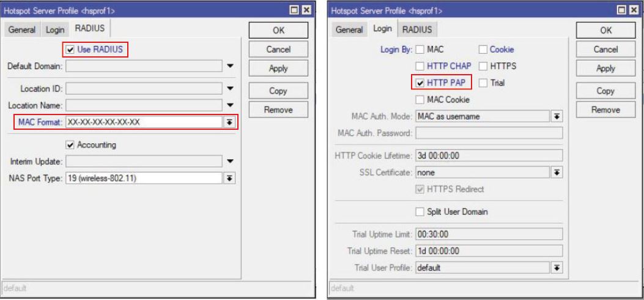Enable the Trial login checkbox
Viewport: 644px width, 300px height.
(483, 82)
